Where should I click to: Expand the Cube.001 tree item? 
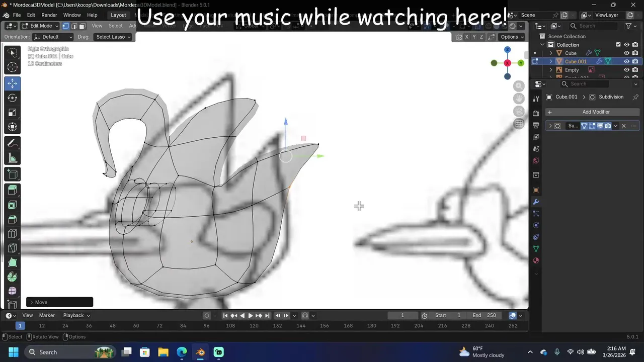click(x=550, y=61)
